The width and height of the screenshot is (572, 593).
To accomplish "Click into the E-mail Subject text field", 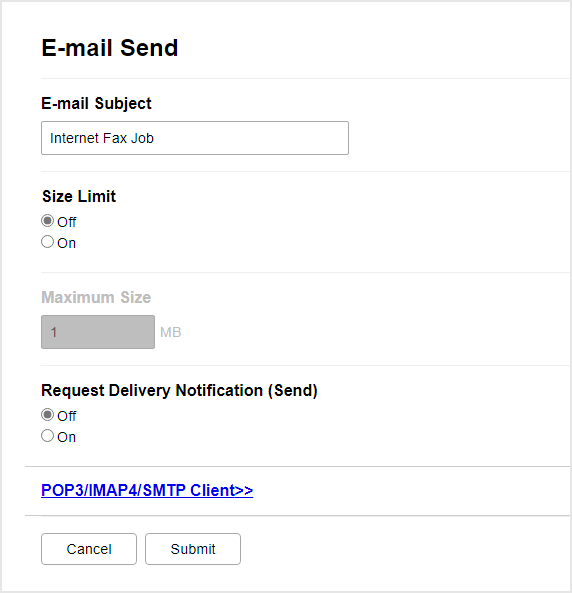I will pyautogui.click(x=195, y=138).
